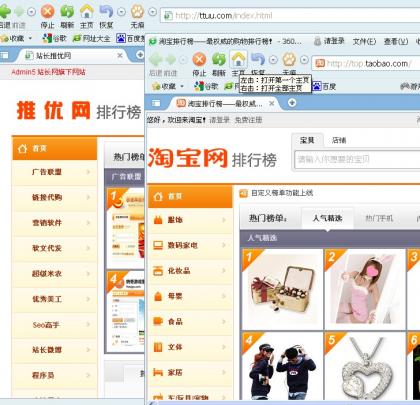Click the 推优网 logo on back page
This screenshot has width=420, height=405.
tap(54, 110)
